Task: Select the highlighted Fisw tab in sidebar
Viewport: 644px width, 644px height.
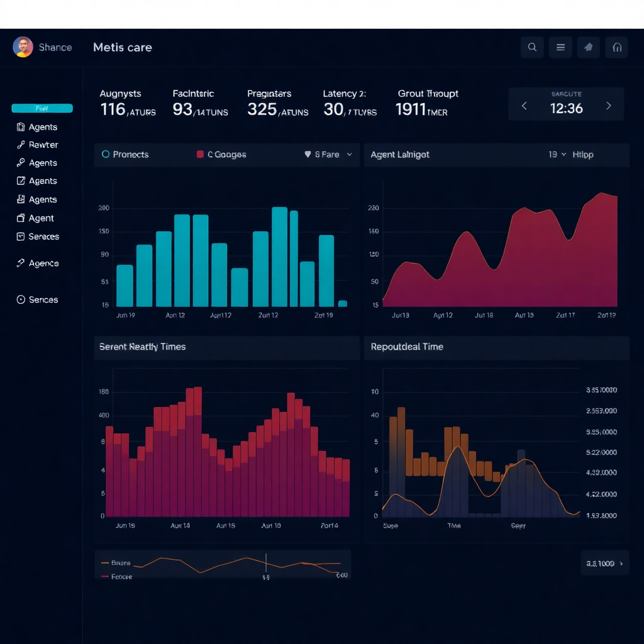Action: pos(42,108)
